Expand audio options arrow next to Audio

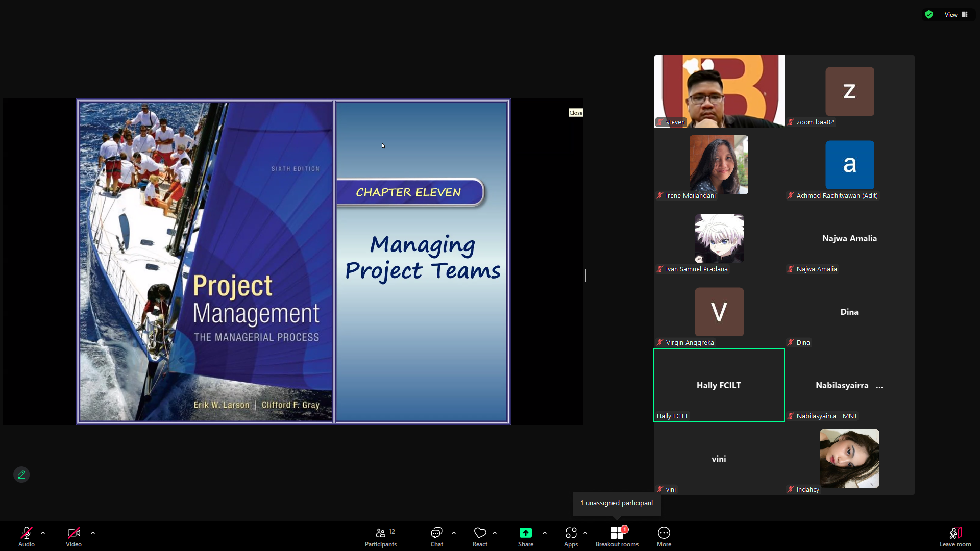tap(43, 533)
